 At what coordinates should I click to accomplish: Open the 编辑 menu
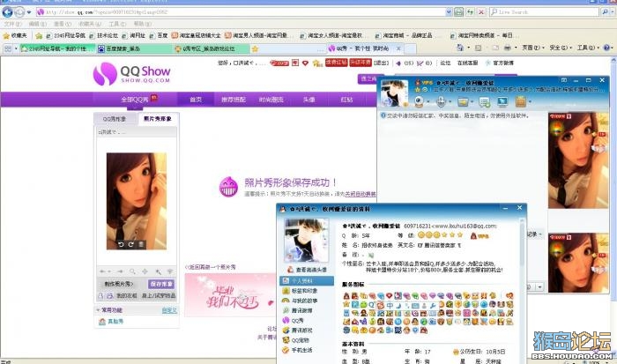[x=37, y=24]
